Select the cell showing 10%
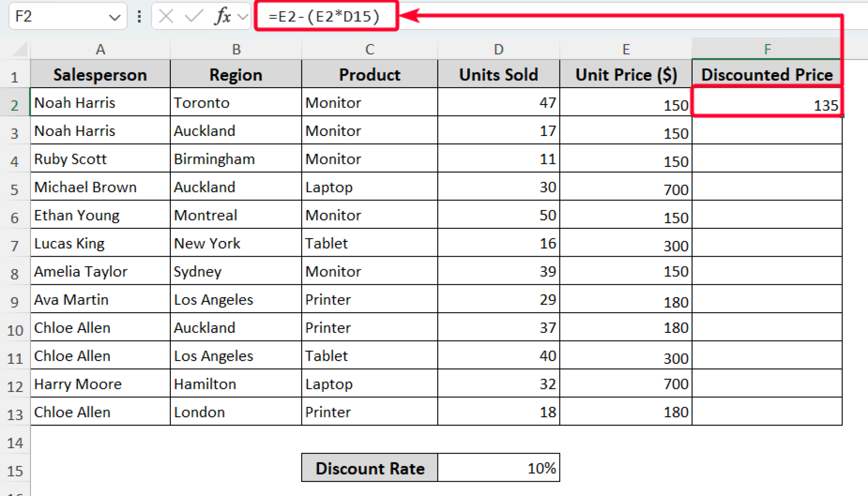This screenshot has height=496, width=868. pyautogui.click(x=498, y=468)
